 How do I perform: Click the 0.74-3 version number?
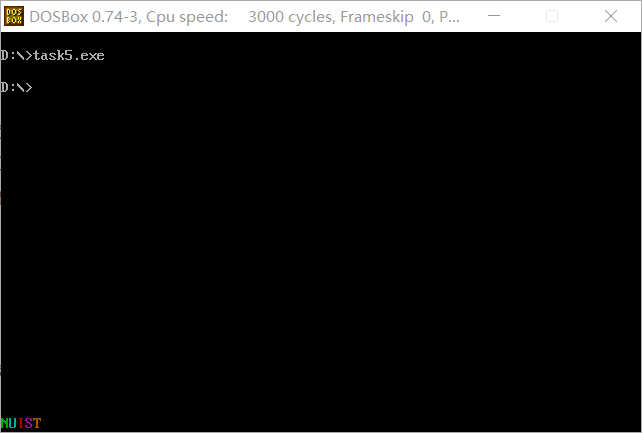(x=116, y=17)
